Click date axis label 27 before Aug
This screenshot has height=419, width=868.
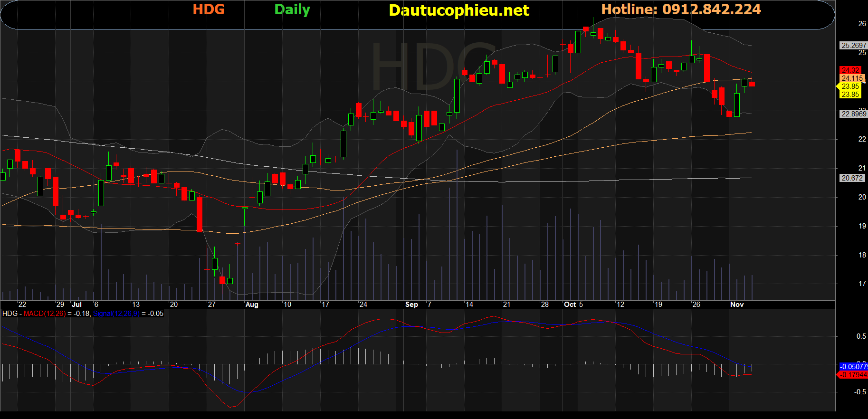point(212,305)
